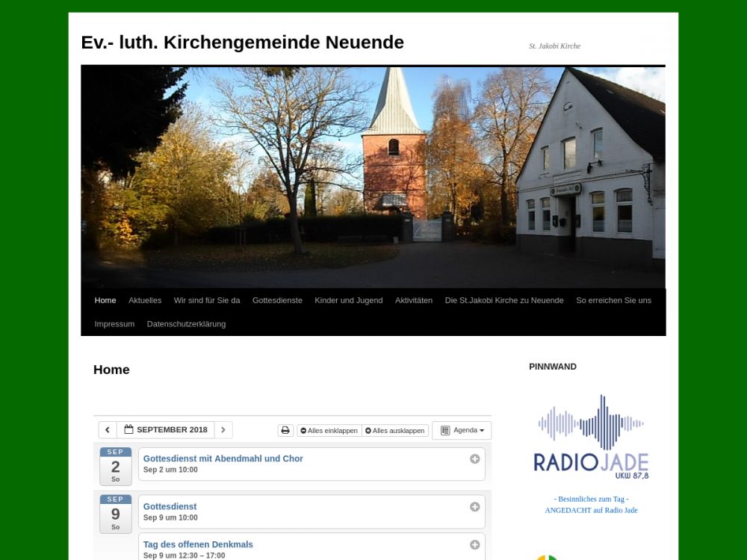747x560 pixels.
Task: Expand Gottesdienst mit Abendmahl und Chor event
Action: click(474, 459)
